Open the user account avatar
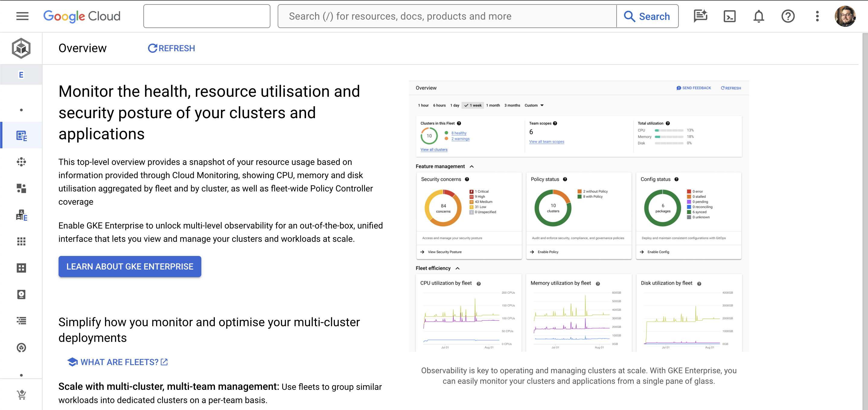 coord(845,16)
